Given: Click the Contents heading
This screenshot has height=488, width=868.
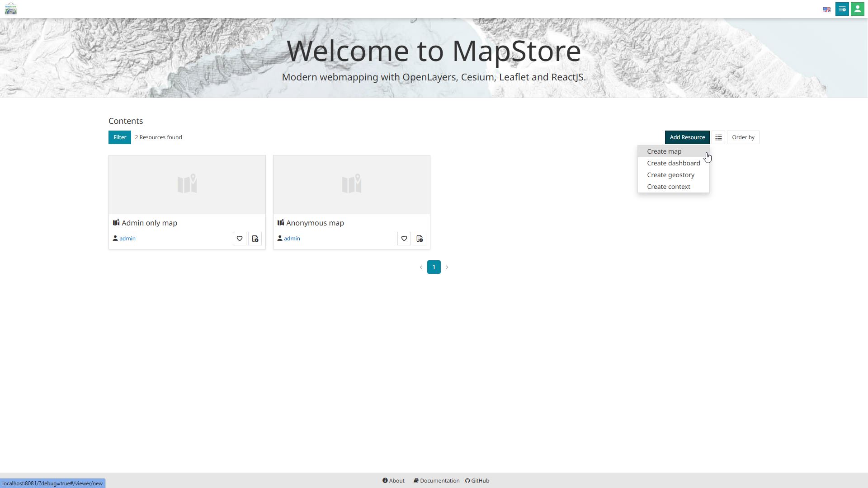Looking at the screenshot, I should point(126,121).
